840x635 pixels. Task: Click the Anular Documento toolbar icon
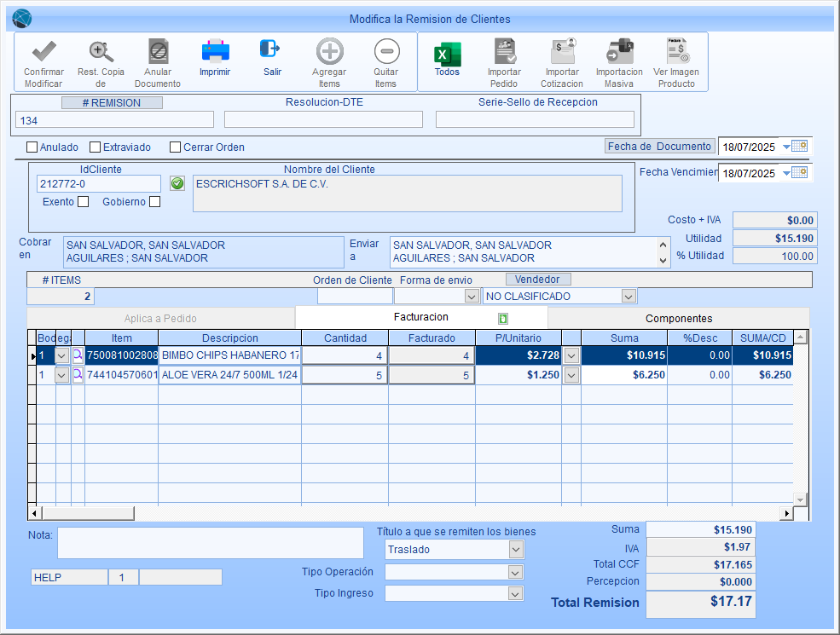158,52
